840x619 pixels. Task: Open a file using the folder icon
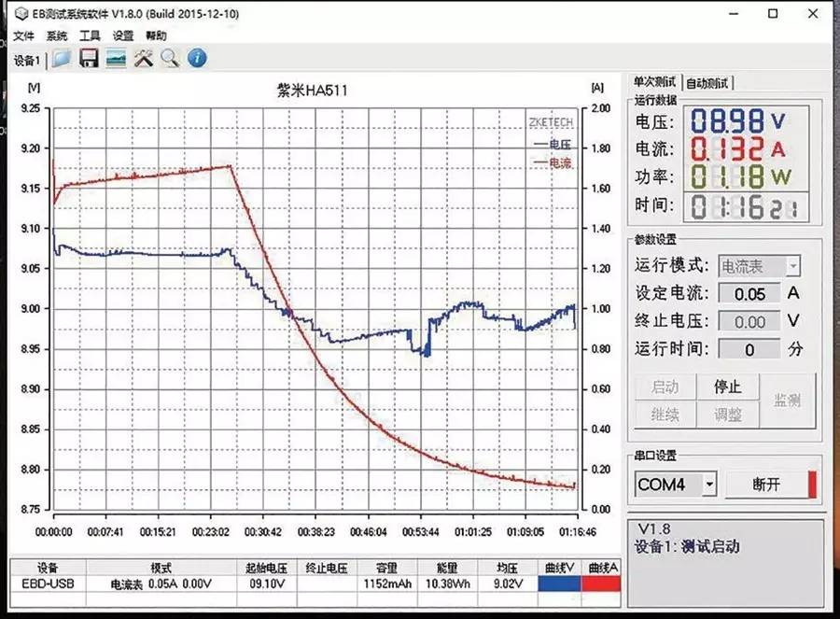coord(61,58)
